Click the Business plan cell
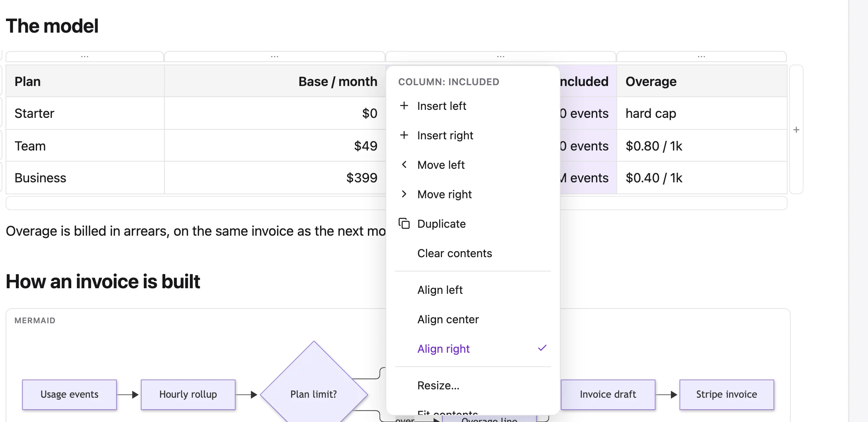Viewport: 868px width, 422px height. coord(85,178)
